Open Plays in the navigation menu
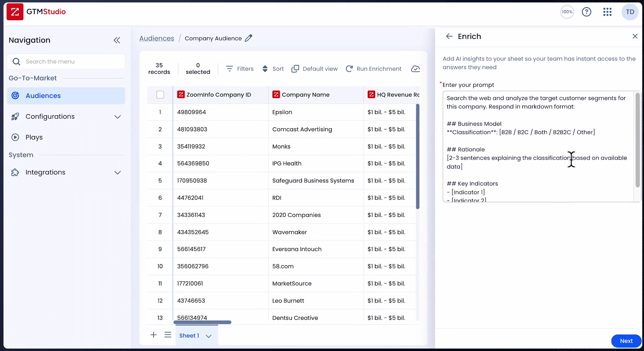 (66, 137)
